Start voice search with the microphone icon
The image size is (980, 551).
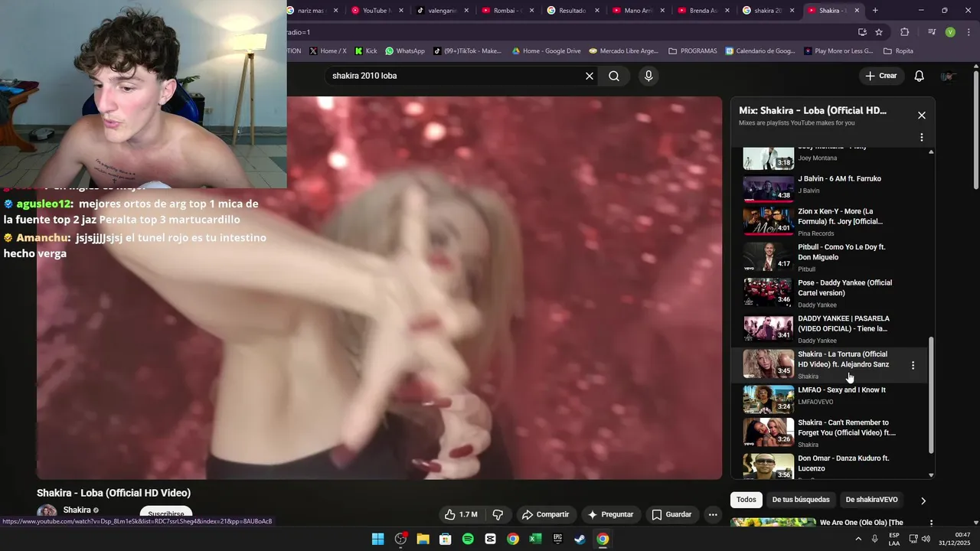pyautogui.click(x=648, y=76)
